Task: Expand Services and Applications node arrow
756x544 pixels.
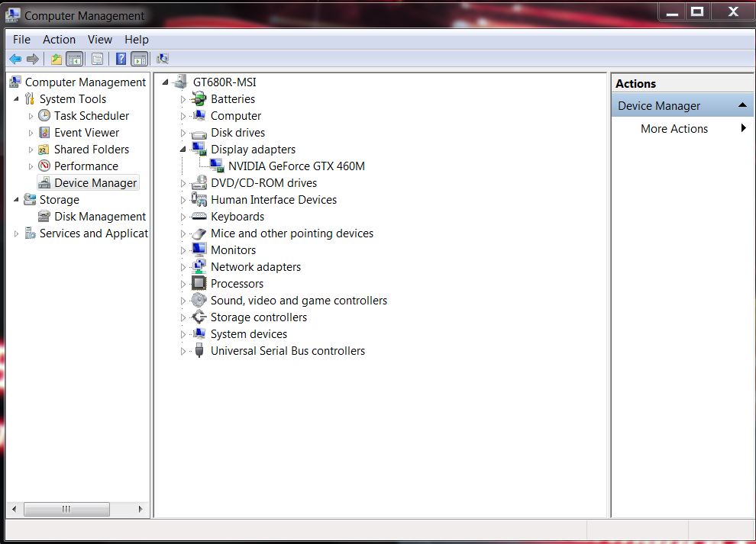Action: pyautogui.click(x=16, y=233)
